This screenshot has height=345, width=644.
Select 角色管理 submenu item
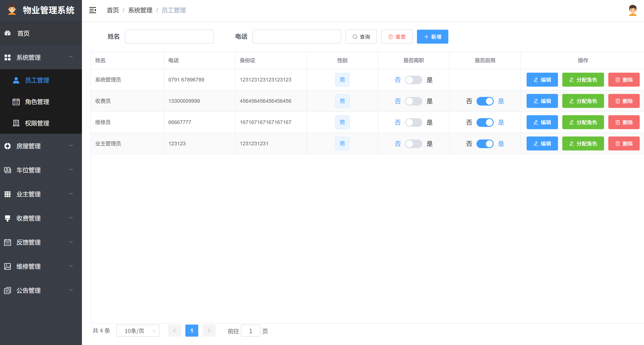41,102
